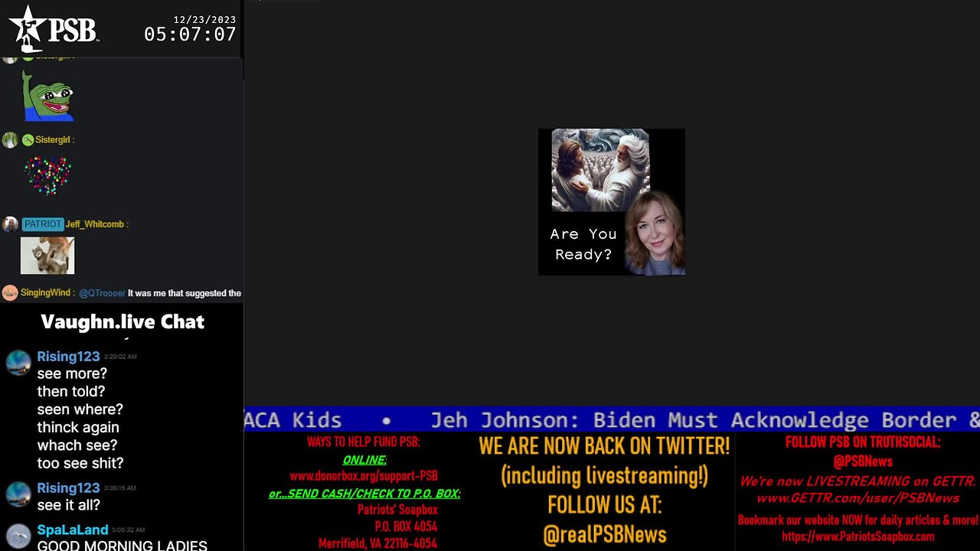Click the 'GOOD MORNING LADIES' message
This screenshot has height=551, width=980.
click(122, 546)
